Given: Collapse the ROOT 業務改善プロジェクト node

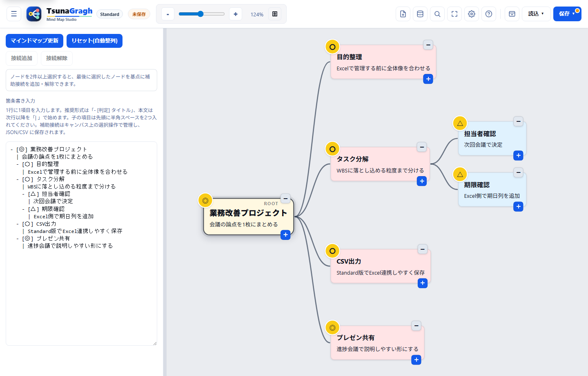Looking at the screenshot, I should [x=285, y=199].
